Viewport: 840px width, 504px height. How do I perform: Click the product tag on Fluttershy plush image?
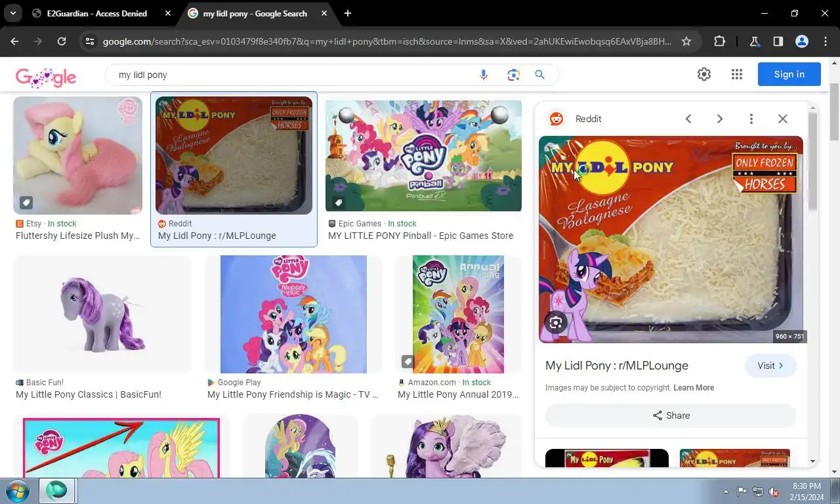pyautogui.click(x=26, y=203)
